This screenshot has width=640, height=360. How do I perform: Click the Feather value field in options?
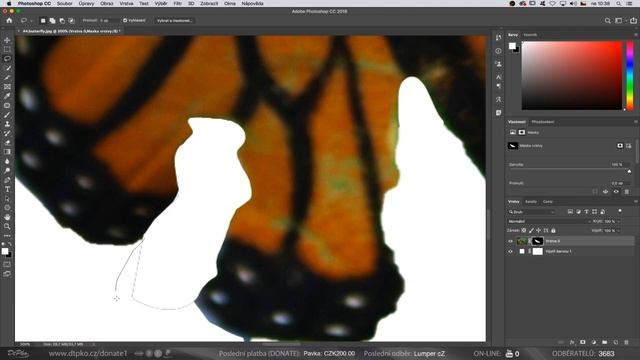[x=109, y=20]
